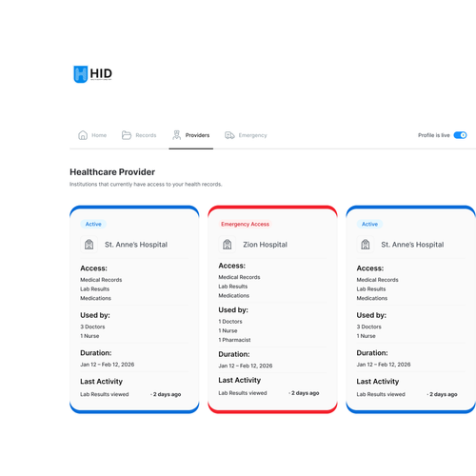This screenshot has height=476, width=476.
Task: Switch to the Records tab
Action: tap(139, 135)
